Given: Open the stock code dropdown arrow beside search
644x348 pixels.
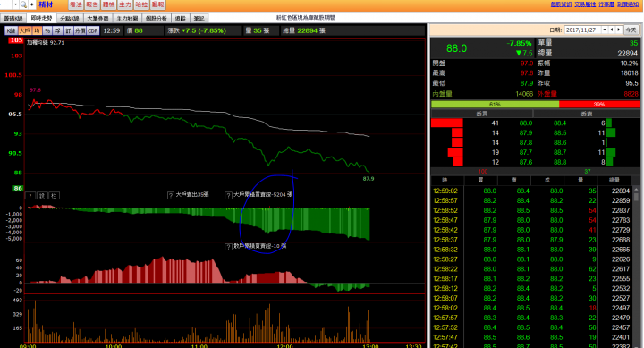Looking at the screenshot, I should click(15, 4).
